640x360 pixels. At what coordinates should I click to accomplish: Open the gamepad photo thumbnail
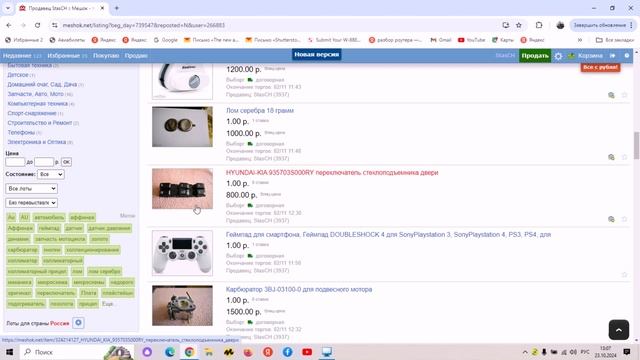tap(182, 253)
